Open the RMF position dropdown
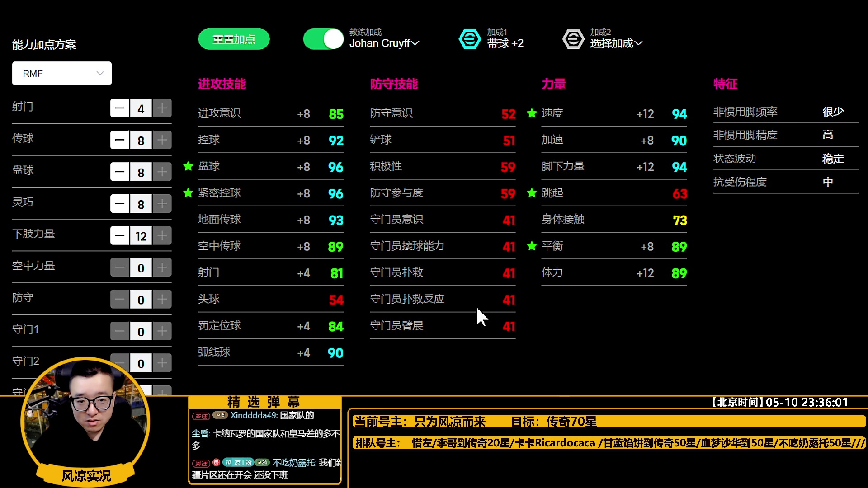This screenshot has height=488, width=868. click(62, 74)
